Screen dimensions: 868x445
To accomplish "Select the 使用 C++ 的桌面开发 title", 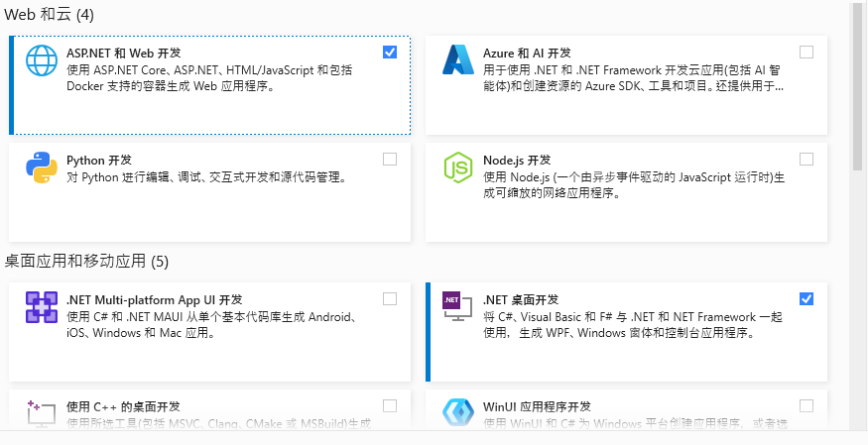I will click(x=123, y=407).
